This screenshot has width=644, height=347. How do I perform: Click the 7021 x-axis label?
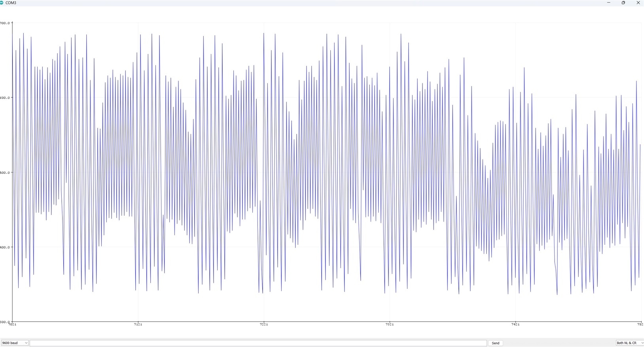tap(12, 324)
